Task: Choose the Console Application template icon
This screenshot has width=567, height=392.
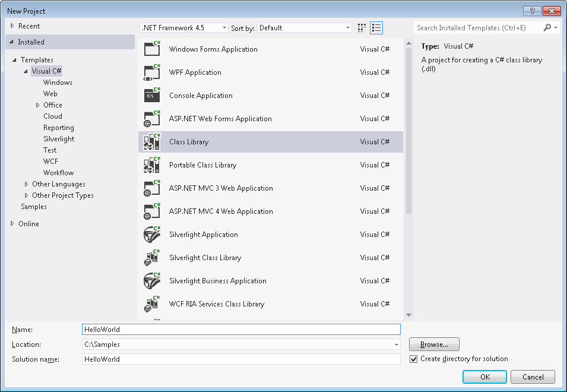Action: [152, 96]
